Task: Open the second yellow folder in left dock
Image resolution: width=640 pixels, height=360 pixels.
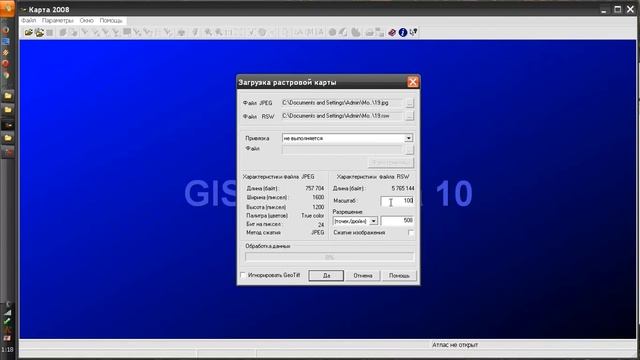Action: tap(8, 110)
